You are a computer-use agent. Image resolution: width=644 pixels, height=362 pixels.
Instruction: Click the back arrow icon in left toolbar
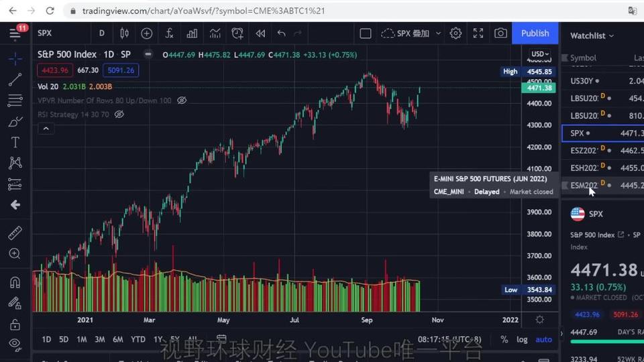click(x=15, y=205)
